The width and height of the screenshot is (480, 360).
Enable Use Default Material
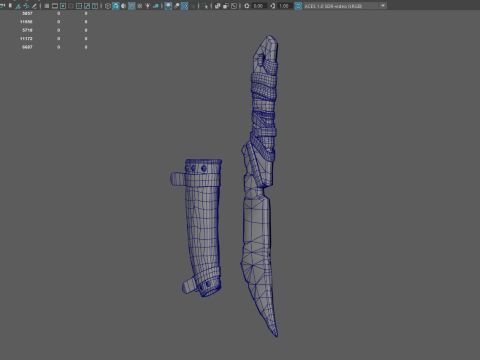point(124,6)
